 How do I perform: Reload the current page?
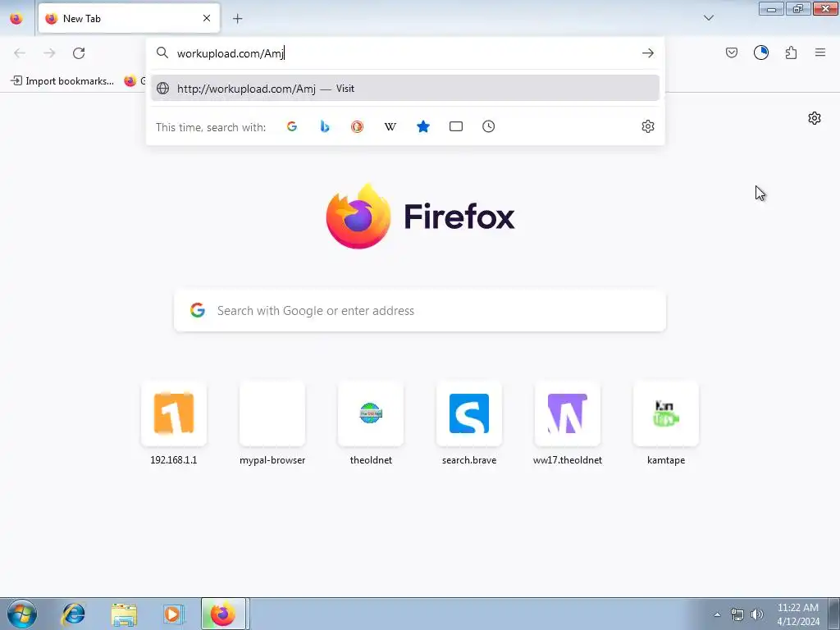(x=79, y=52)
